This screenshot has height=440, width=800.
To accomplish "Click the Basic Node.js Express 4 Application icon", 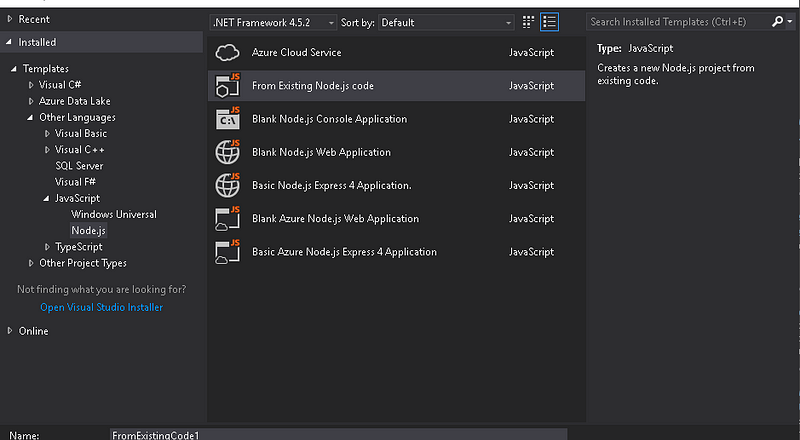I will [228, 185].
